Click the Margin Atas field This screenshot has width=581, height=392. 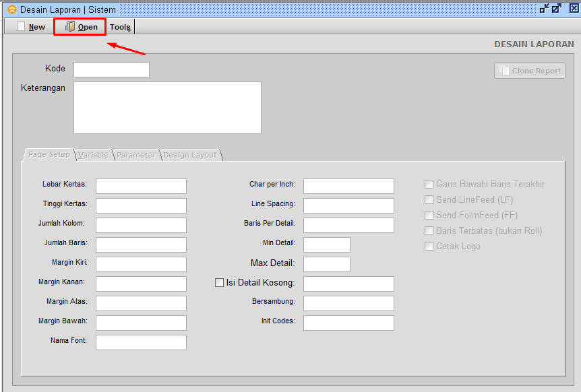click(141, 304)
